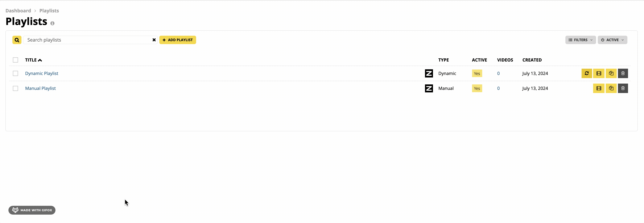Click the info icon beside the Playlists heading

coord(52,23)
